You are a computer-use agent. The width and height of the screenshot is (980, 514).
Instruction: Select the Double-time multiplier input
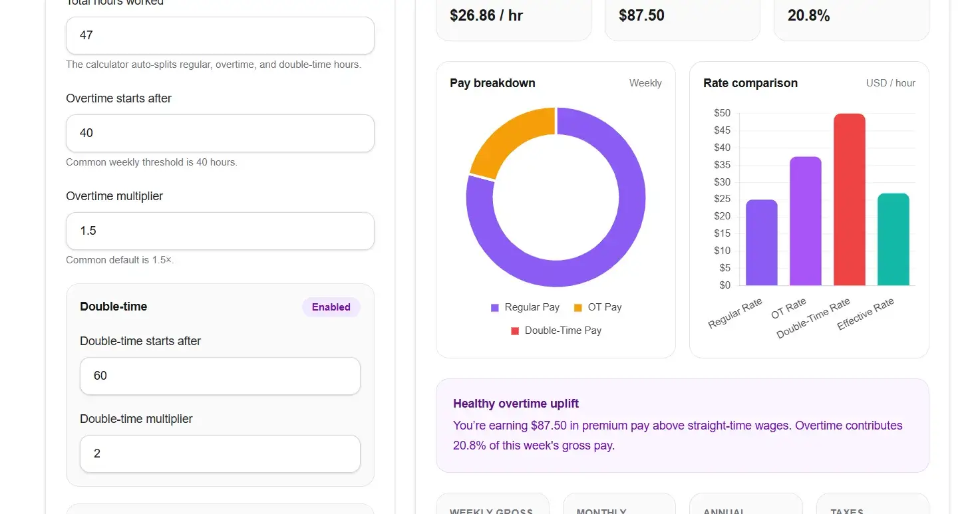(220, 453)
